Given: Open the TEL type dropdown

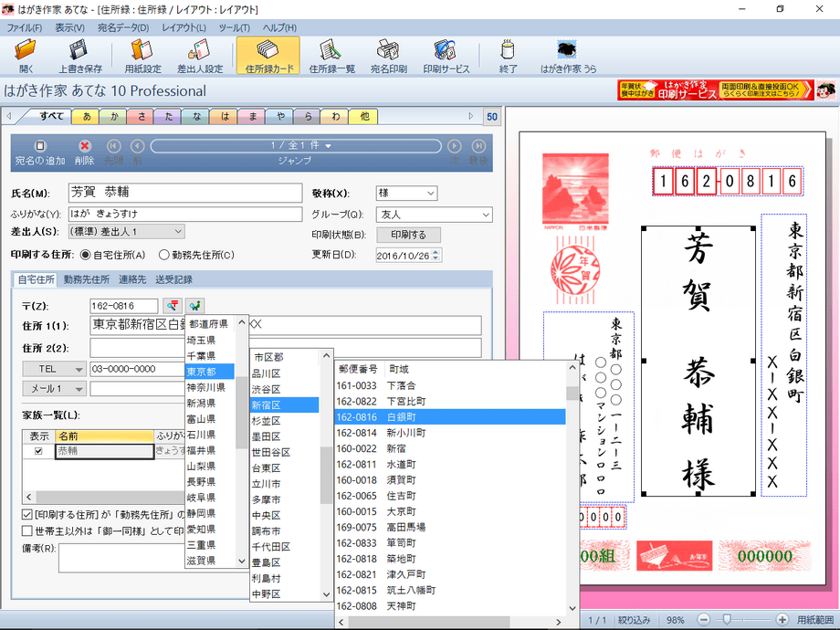Looking at the screenshot, I should [54, 369].
